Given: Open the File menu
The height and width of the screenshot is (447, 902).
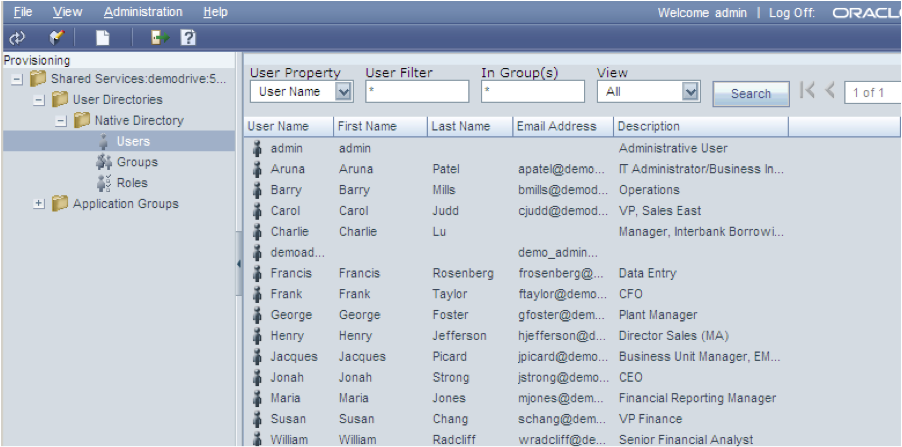Looking at the screenshot, I should [22, 12].
